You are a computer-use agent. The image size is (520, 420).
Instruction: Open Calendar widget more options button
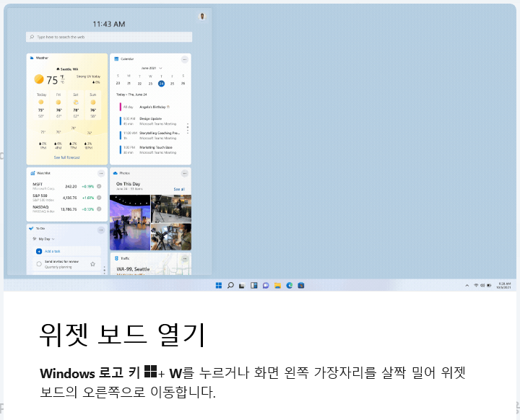tap(185, 59)
